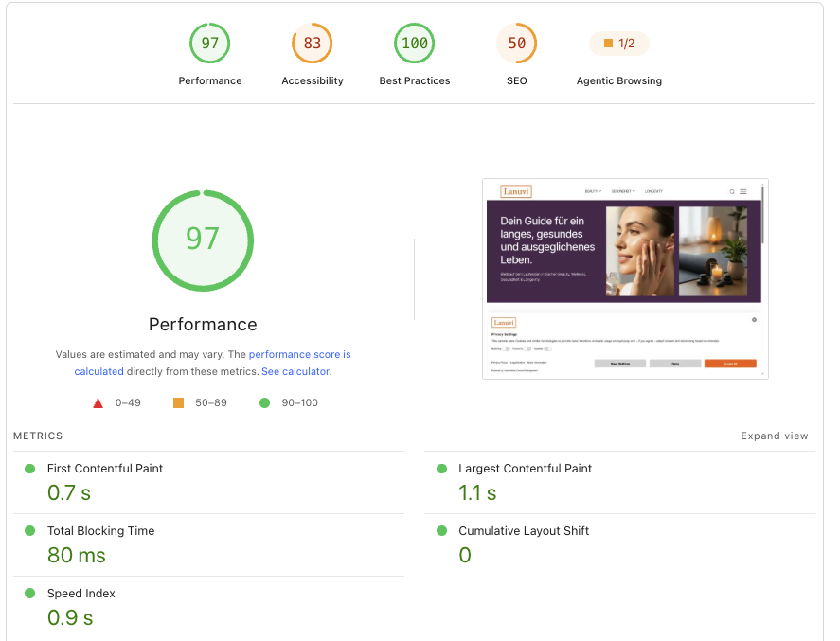Click the 80 ms Total Blocking Time value
Viewport: 840px width, 641px height.
point(76,556)
